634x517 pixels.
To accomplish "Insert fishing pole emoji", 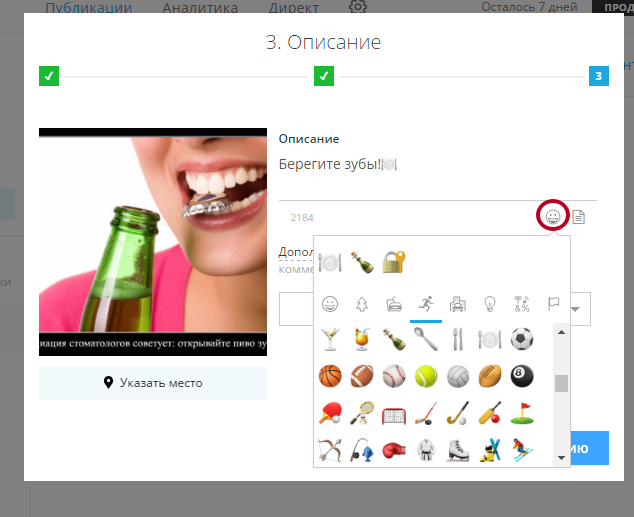I will click(x=362, y=450).
